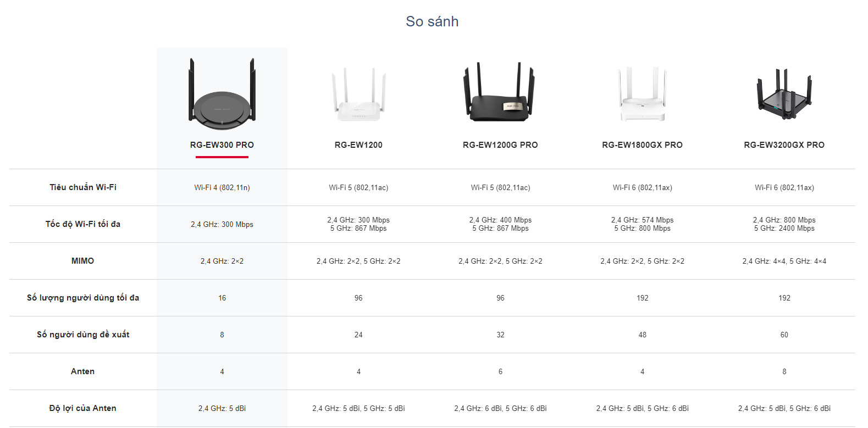
Task: Click the RG-EW3200GX PRO router image
Action: coord(784,93)
